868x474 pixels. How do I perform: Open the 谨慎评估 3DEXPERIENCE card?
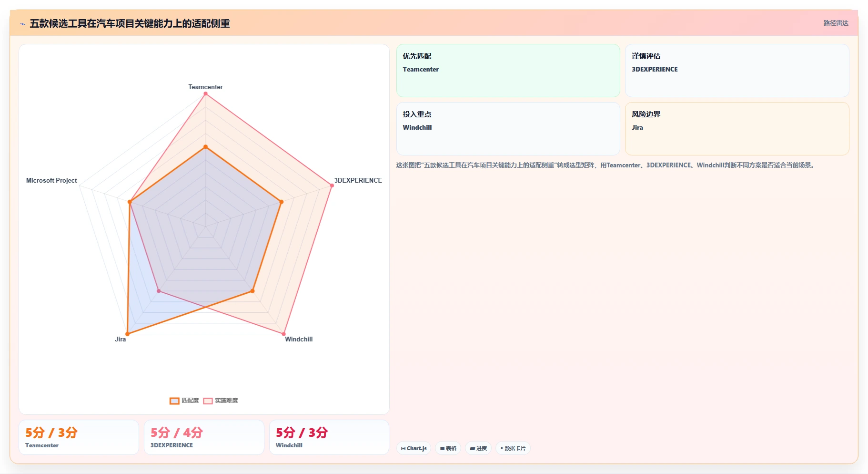tap(737, 71)
